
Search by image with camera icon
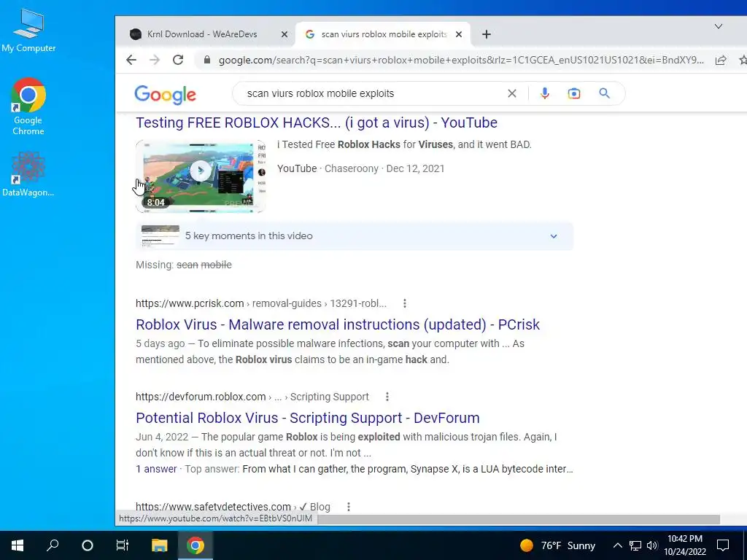click(x=574, y=93)
